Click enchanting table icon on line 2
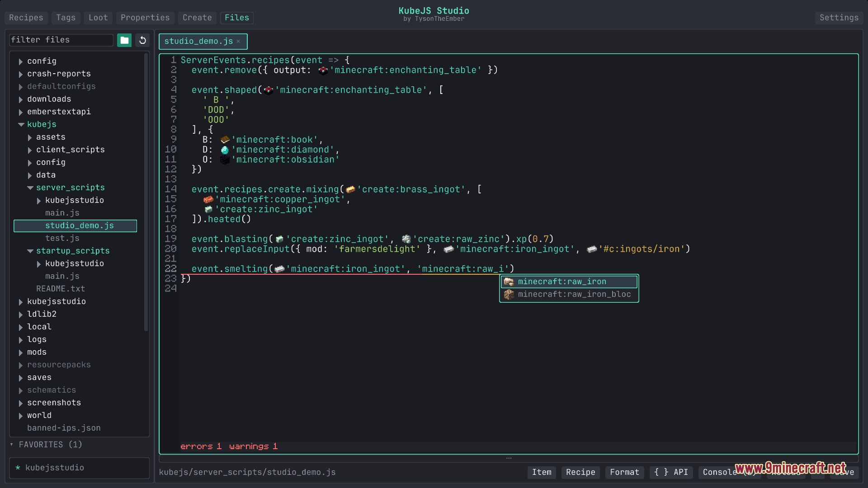Image resolution: width=868 pixels, height=488 pixels. tap(323, 70)
